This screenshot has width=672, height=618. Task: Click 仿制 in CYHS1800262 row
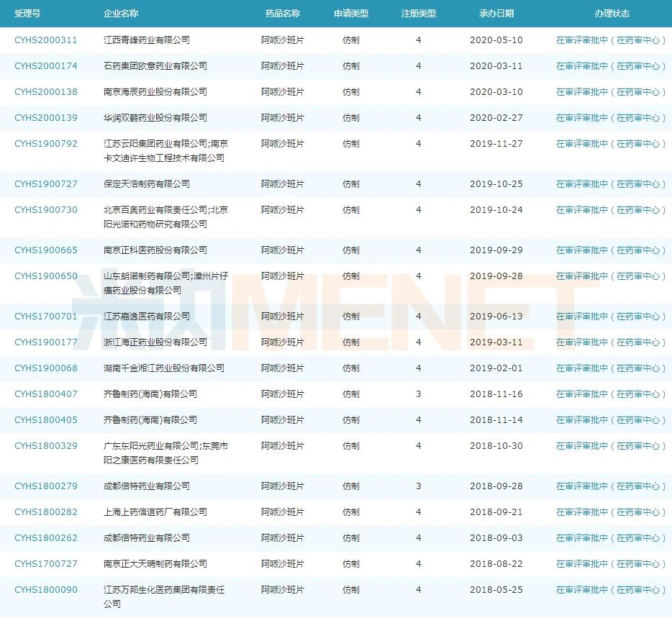pos(351,538)
